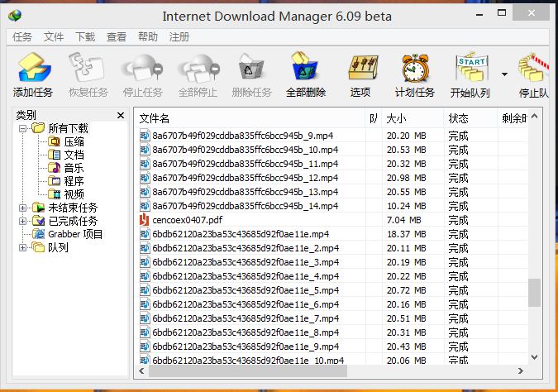Click the 18.37 MB size cell
This screenshot has width=558, height=392.
point(407,234)
